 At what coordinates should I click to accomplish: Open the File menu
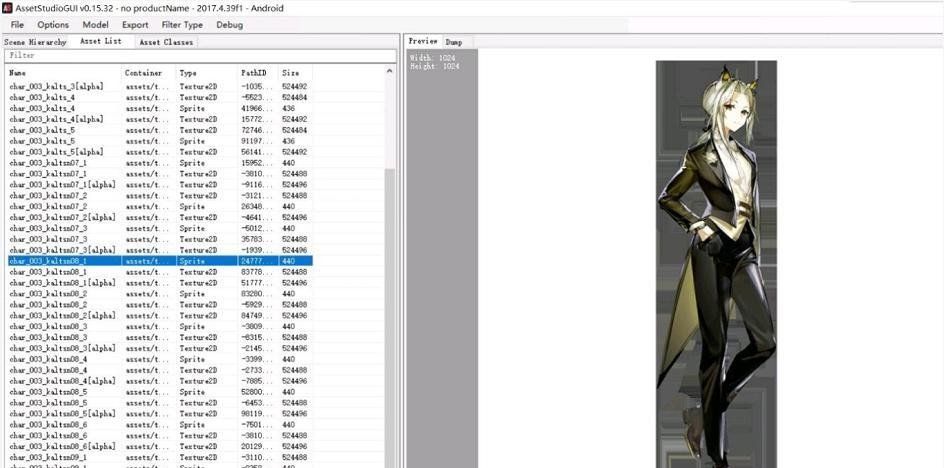click(x=17, y=25)
